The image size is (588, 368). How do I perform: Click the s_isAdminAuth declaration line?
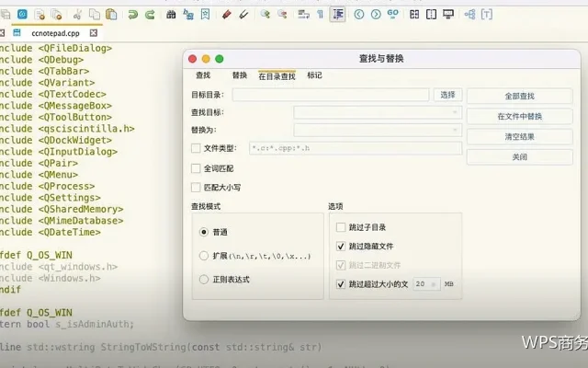coord(67,324)
